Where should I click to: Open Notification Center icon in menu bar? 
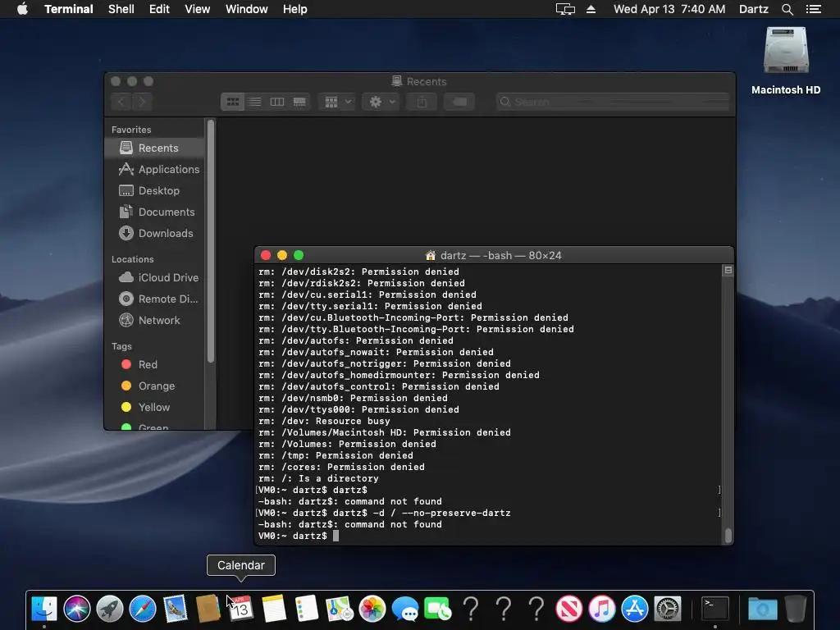[814, 9]
